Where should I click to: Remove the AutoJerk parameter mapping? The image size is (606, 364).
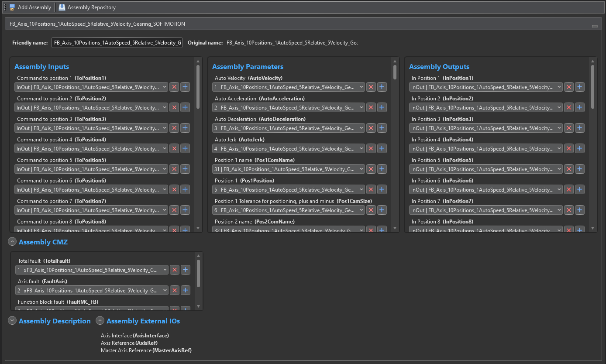coord(371,148)
